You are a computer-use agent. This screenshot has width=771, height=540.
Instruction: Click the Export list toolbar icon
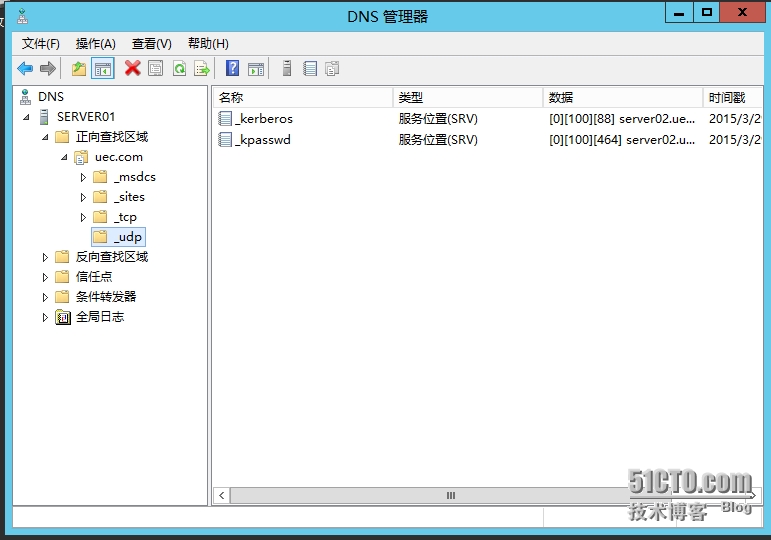pyautogui.click(x=202, y=68)
